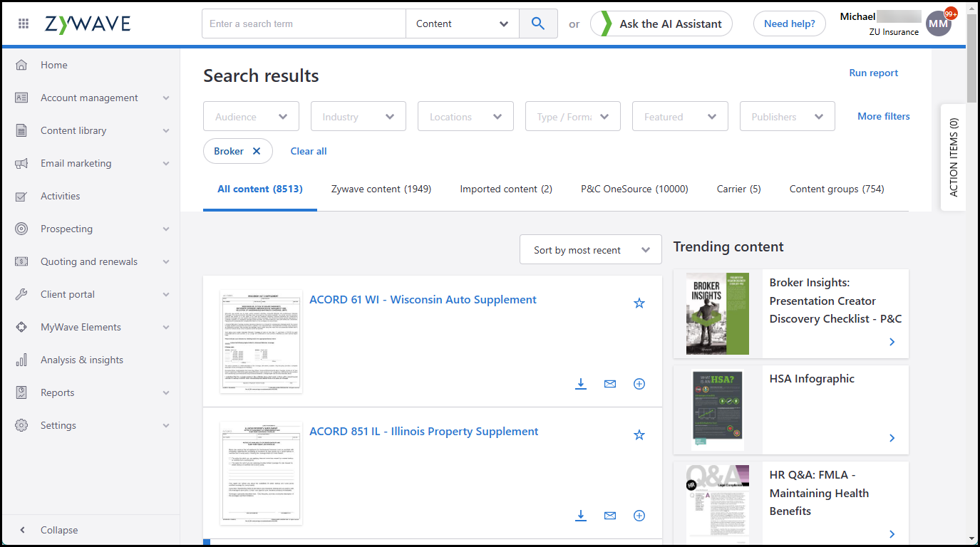Download ACORD 851 IL document

(581, 516)
